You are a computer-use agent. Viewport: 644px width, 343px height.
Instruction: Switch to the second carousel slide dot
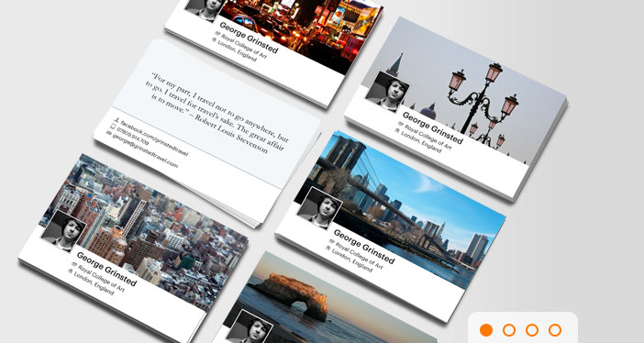coord(509,330)
